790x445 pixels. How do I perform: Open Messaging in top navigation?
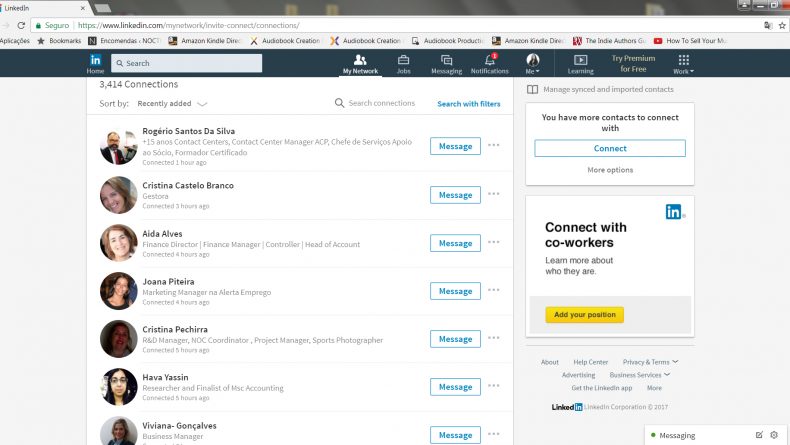tap(446, 64)
